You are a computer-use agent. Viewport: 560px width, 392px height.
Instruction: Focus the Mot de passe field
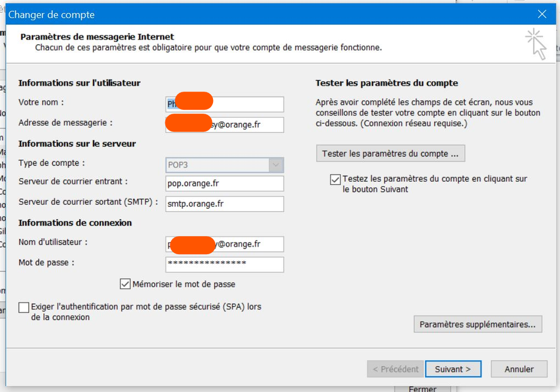[x=225, y=264]
